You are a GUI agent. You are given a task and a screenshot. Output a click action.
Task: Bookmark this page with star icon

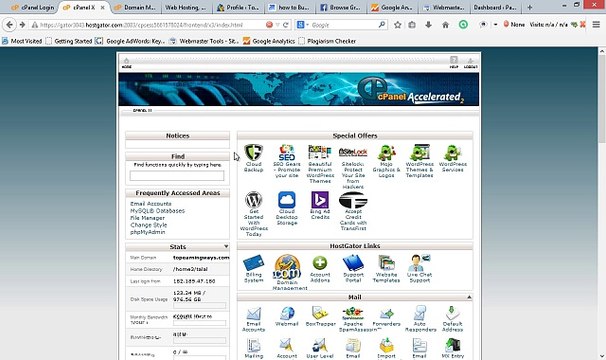point(397,25)
